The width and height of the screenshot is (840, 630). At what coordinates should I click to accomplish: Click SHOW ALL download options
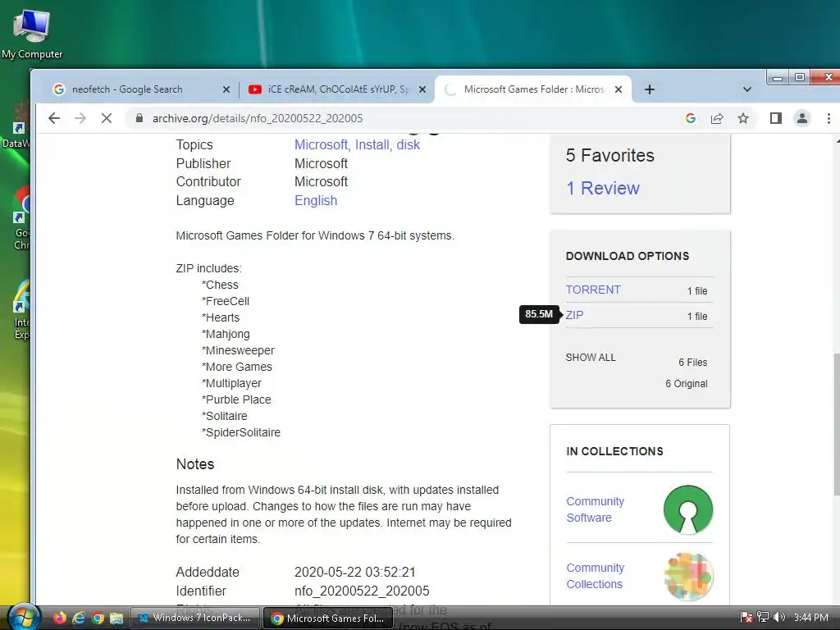(x=591, y=358)
